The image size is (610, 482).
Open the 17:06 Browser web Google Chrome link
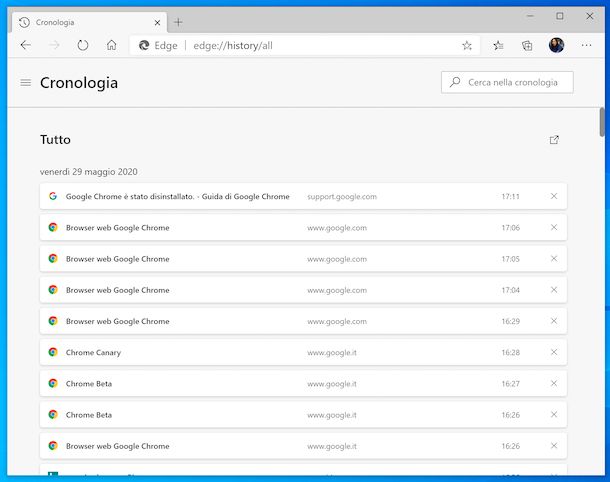point(117,228)
